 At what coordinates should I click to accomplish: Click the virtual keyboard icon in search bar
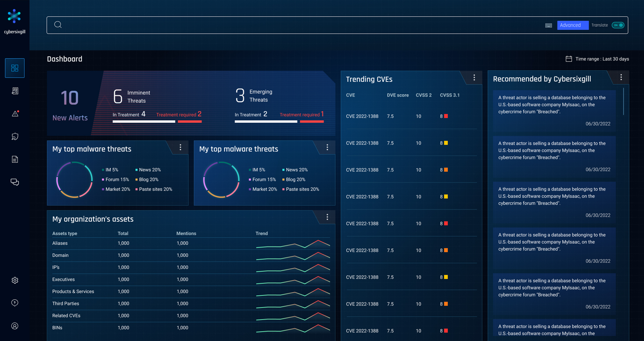click(549, 25)
